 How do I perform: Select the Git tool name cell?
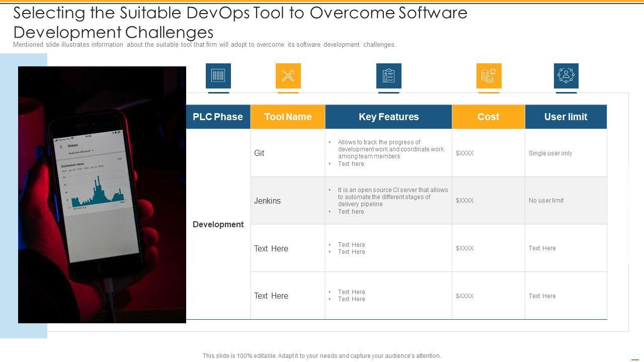click(288, 153)
